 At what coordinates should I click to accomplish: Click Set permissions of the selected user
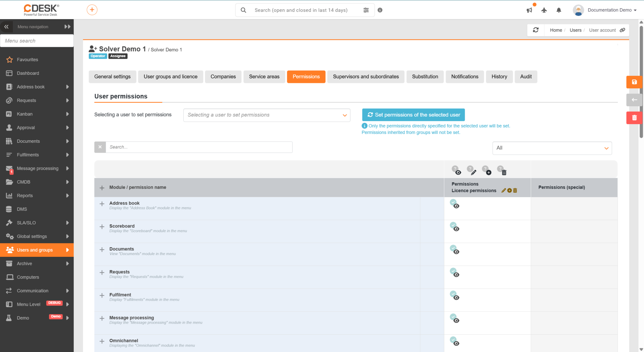(413, 115)
